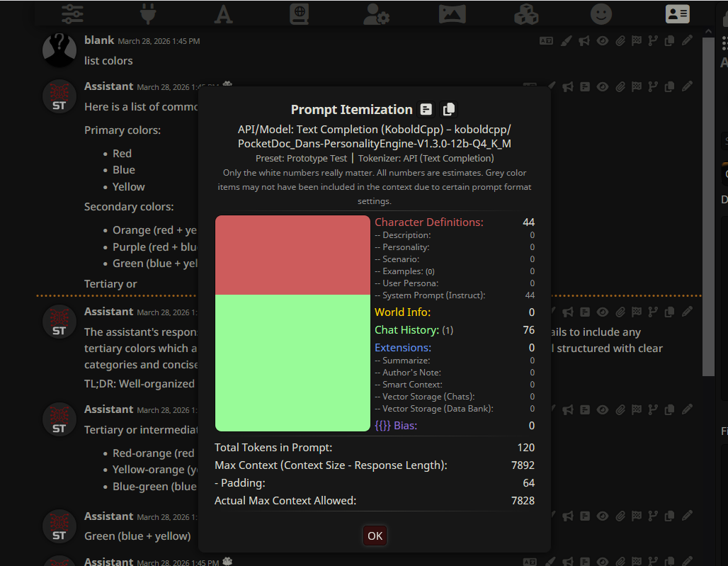Edit pencil on 'Here is a list' message

[x=687, y=87]
